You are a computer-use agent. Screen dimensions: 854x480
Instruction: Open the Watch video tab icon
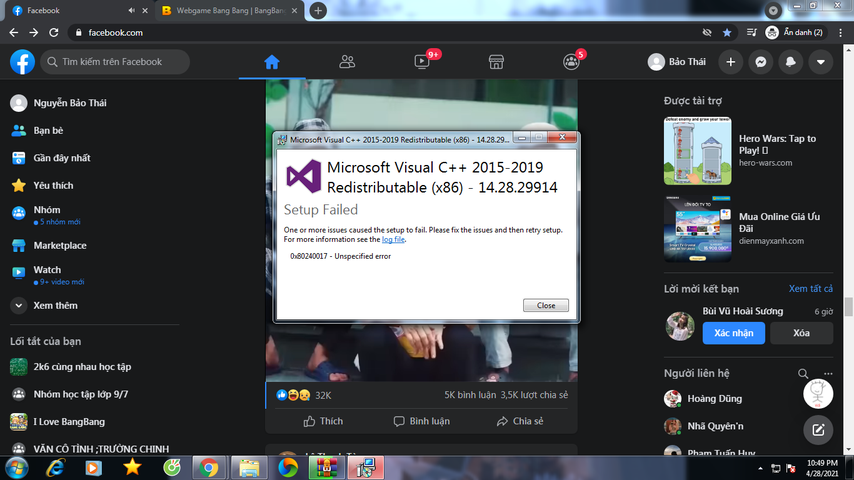[x=422, y=62]
